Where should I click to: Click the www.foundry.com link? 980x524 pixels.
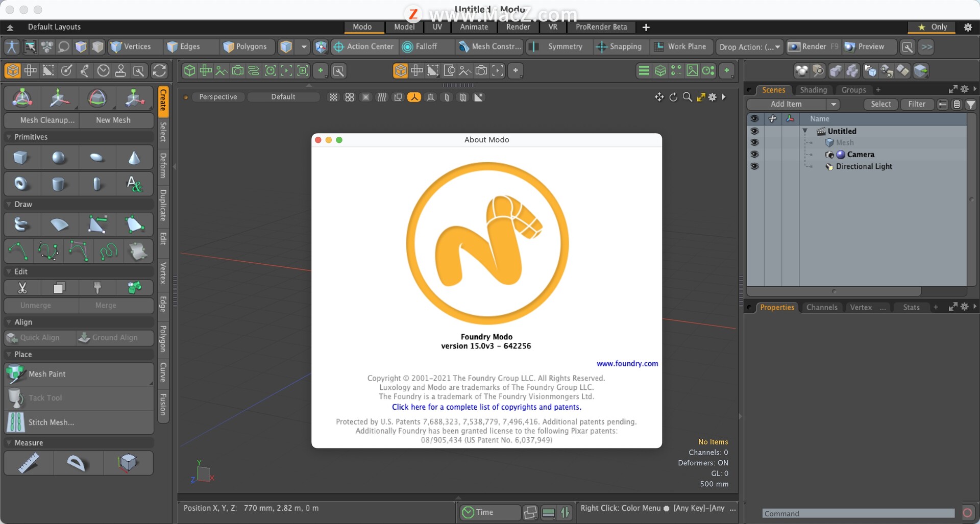627,363
